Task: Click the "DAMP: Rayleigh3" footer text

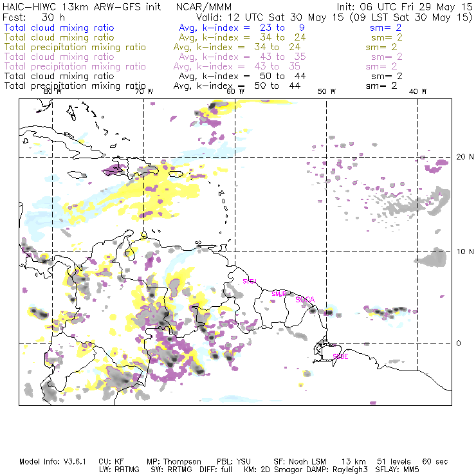Action: (x=337, y=470)
